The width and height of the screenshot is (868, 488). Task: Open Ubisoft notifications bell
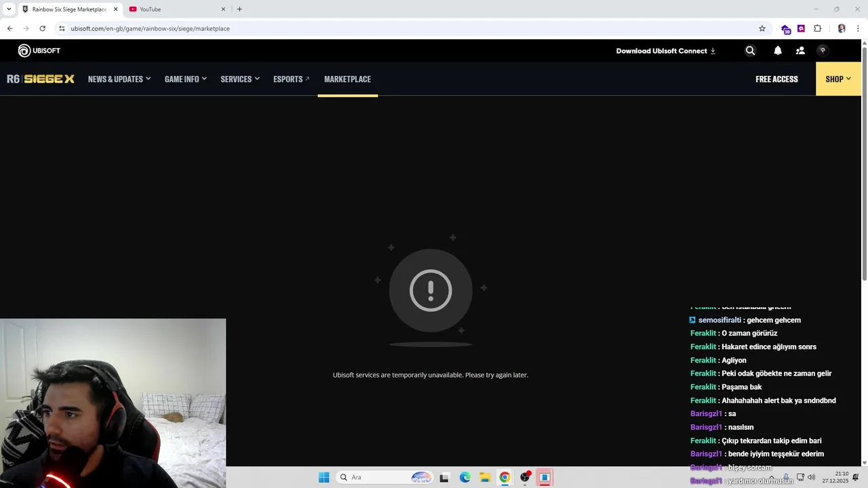[778, 51]
